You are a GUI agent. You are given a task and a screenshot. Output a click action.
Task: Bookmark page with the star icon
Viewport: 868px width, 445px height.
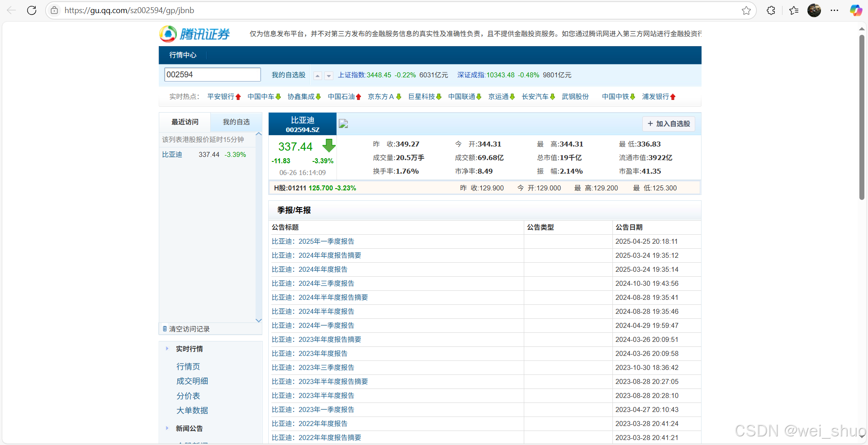tap(746, 10)
